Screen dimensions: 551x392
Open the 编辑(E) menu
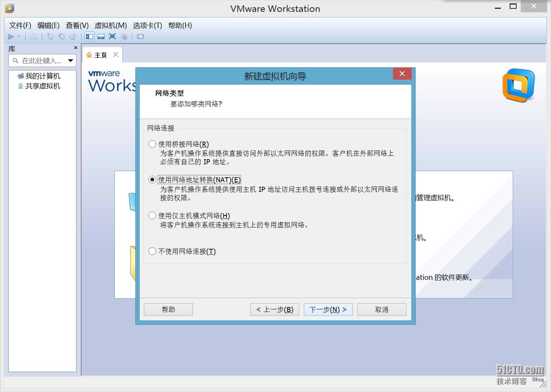[x=49, y=25]
